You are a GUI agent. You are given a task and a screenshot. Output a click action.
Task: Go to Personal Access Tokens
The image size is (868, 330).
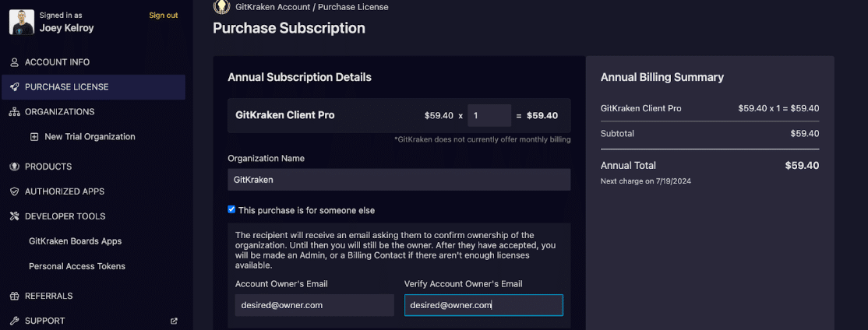(x=77, y=266)
